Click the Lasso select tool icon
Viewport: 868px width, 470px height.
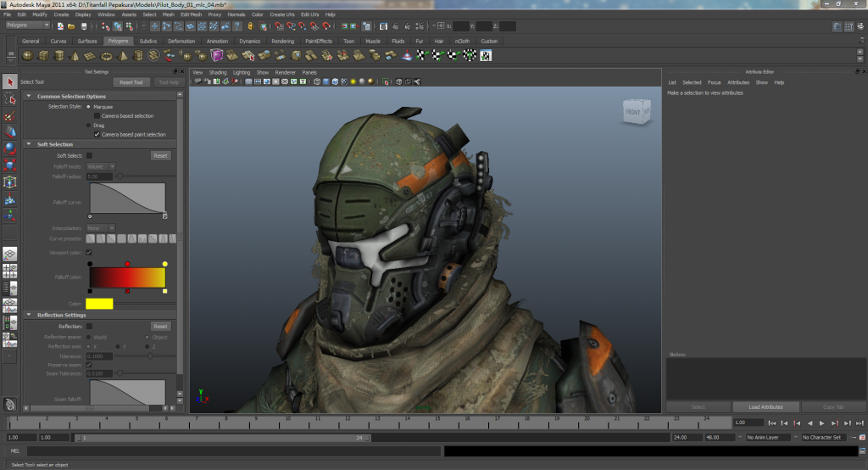click(x=9, y=98)
